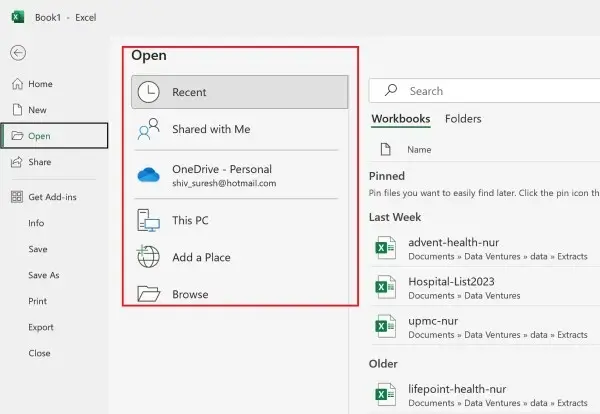Click inside the Search input field
The image size is (600, 414).
tap(484, 91)
